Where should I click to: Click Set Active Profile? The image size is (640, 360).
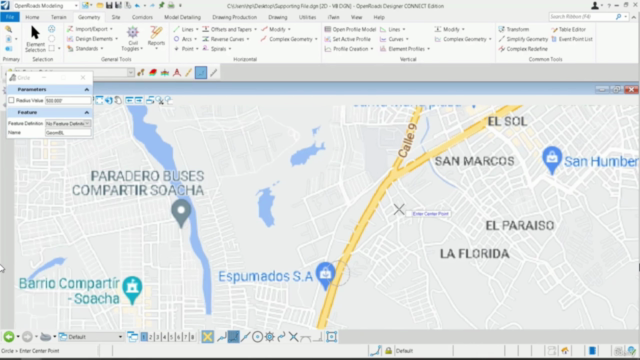347,39
